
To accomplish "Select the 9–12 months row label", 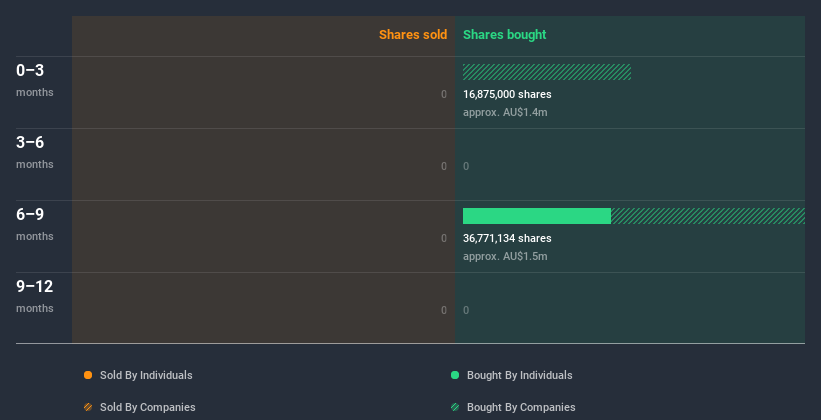I will 35,296.
